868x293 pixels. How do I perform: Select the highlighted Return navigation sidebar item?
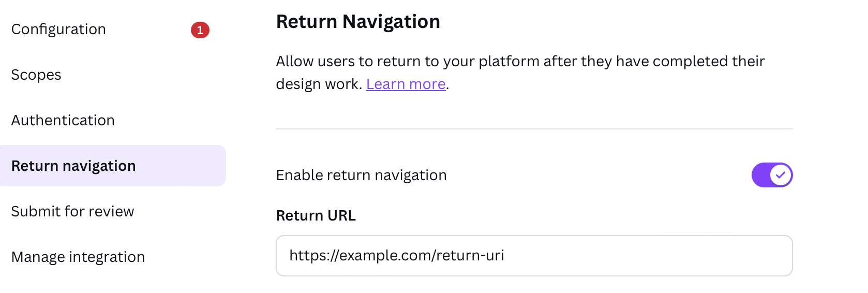(113, 166)
